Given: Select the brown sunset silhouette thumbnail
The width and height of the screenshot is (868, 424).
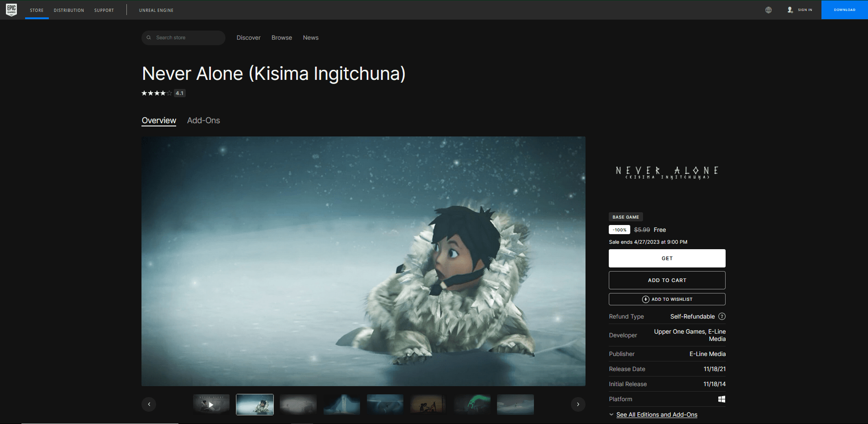Looking at the screenshot, I should [x=429, y=404].
